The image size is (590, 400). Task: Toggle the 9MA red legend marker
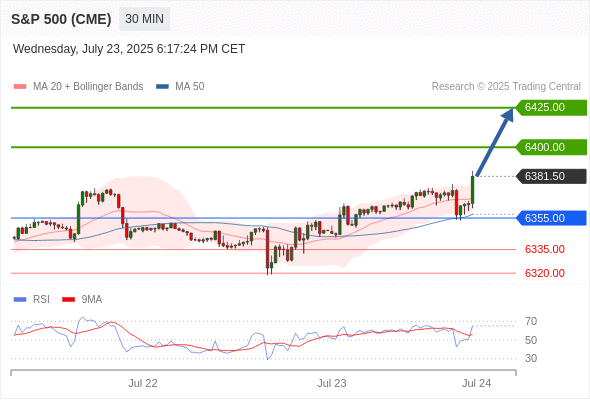coord(68,300)
